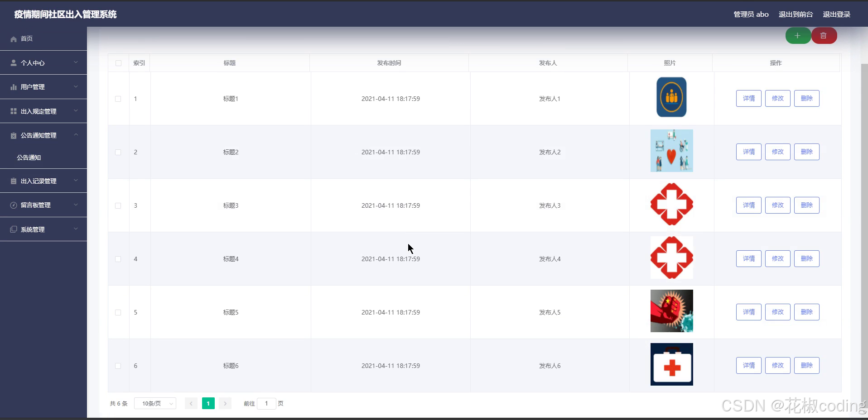Click the 共 6 条 total count text

119,403
